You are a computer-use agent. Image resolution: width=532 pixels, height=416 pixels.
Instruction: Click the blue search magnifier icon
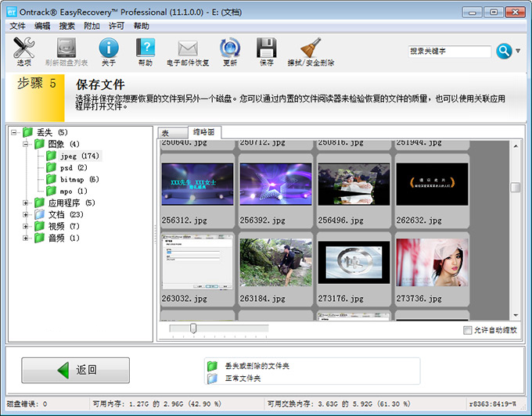503,51
